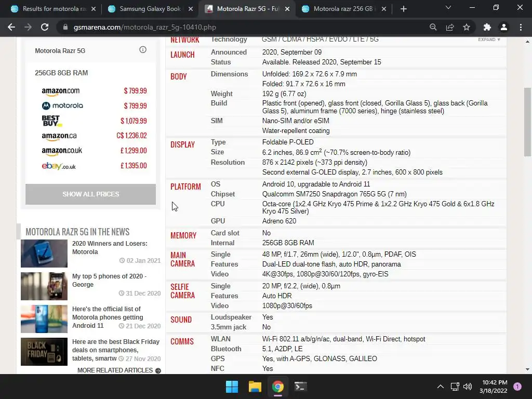Click the scrollbar up arrow

point(527,42)
